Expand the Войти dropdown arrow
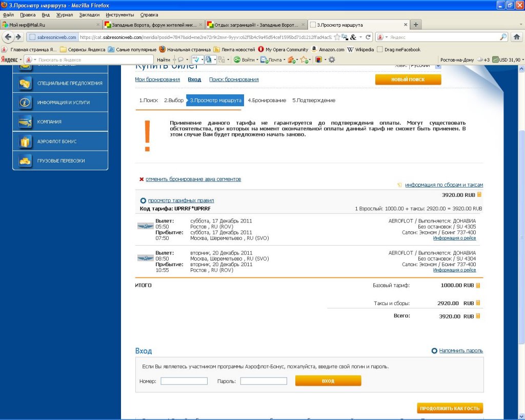The image size is (525, 420). pyautogui.click(x=257, y=59)
